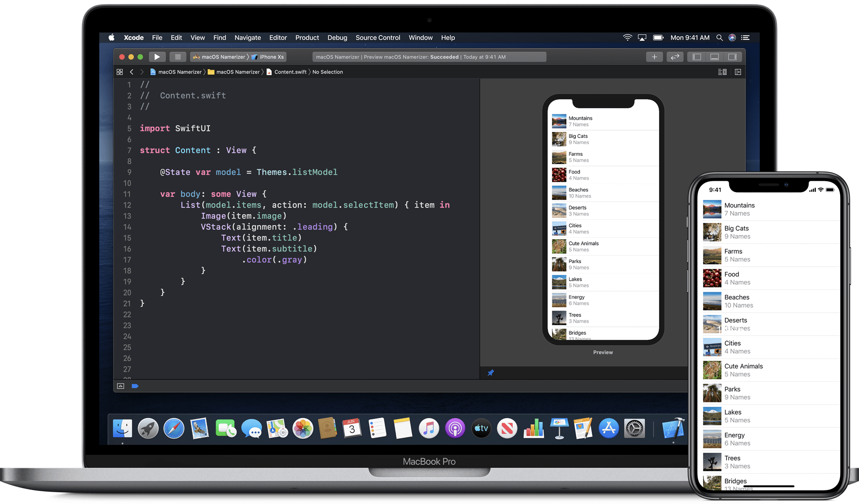Open the Library with the plus button
This screenshot has width=859, height=504.
pos(654,57)
